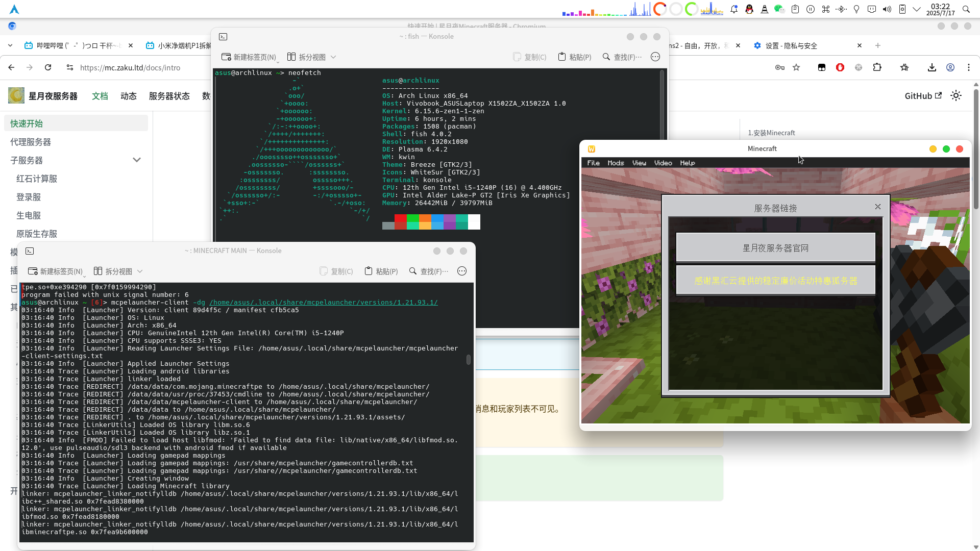Image resolution: width=980 pixels, height=551 pixels.
Task: Click the lightbulb brightness tray icon
Action: [856, 9]
